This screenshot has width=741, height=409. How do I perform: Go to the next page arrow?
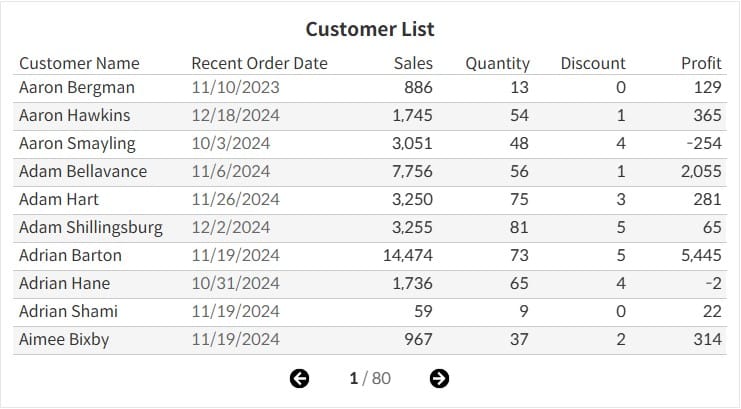[x=439, y=377]
